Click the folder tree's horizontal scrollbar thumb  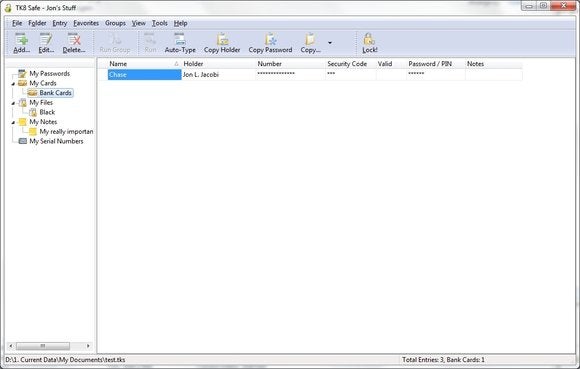(x=43, y=346)
